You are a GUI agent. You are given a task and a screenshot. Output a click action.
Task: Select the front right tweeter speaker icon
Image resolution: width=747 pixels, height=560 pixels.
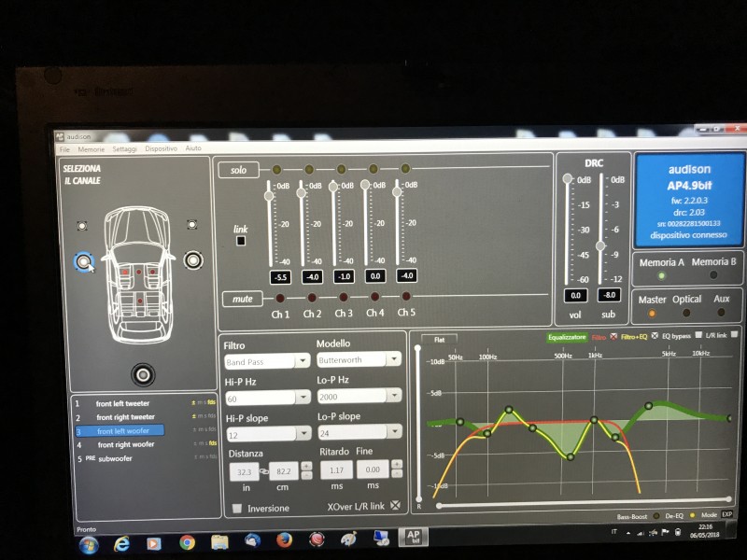point(192,224)
